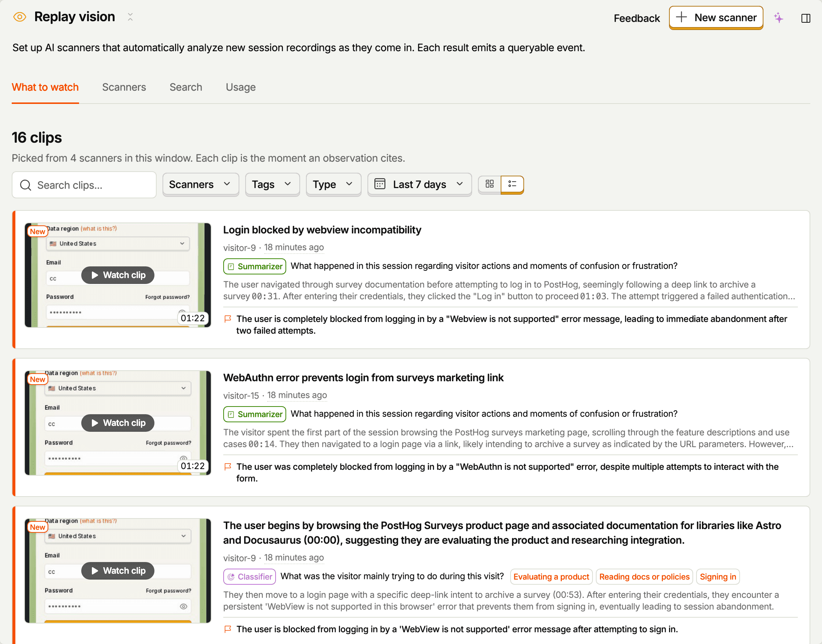Viewport: 822px width, 644px height.
Task: Watch clip for PostHog Surveys product page session
Action: pyautogui.click(x=118, y=570)
